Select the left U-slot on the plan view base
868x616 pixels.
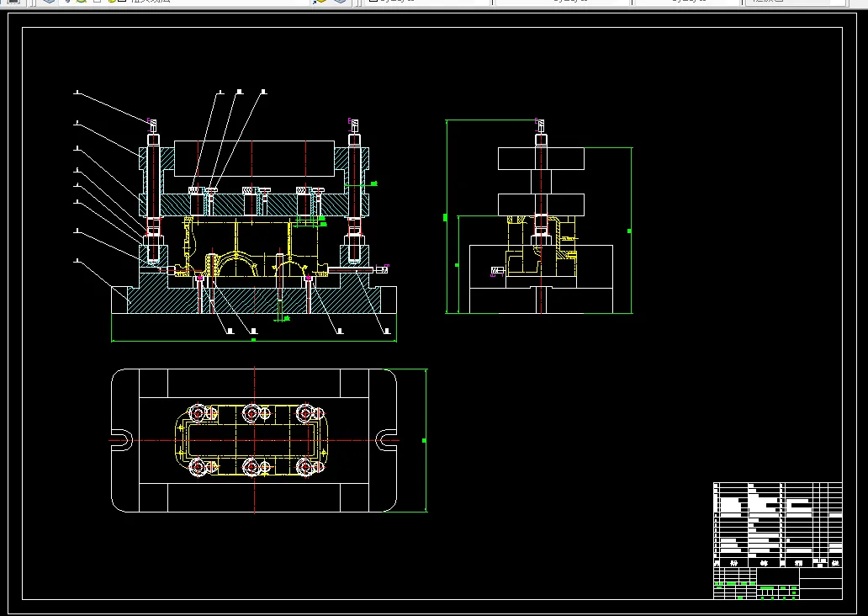click(x=123, y=440)
